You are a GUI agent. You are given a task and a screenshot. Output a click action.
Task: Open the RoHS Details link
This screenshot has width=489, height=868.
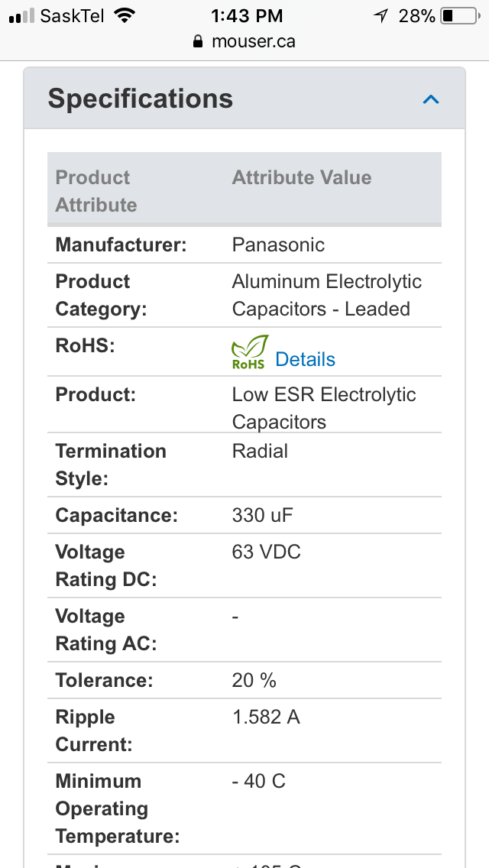click(305, 359)
